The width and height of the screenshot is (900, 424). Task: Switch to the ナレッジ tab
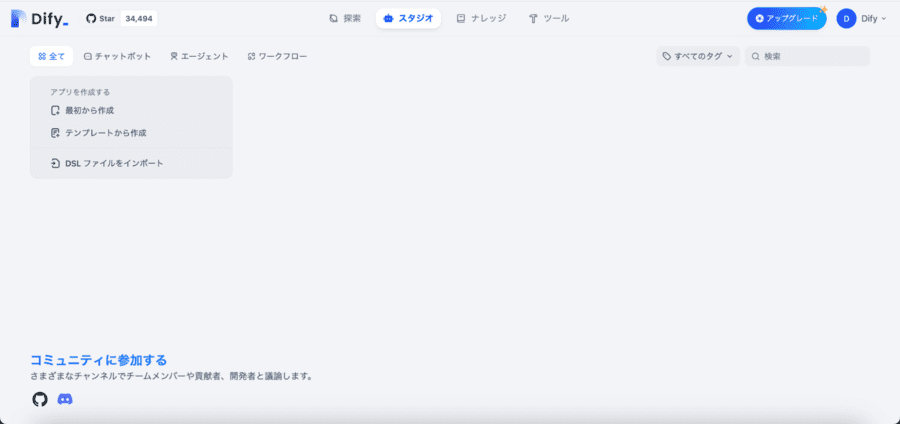click(x=481, y=18)
